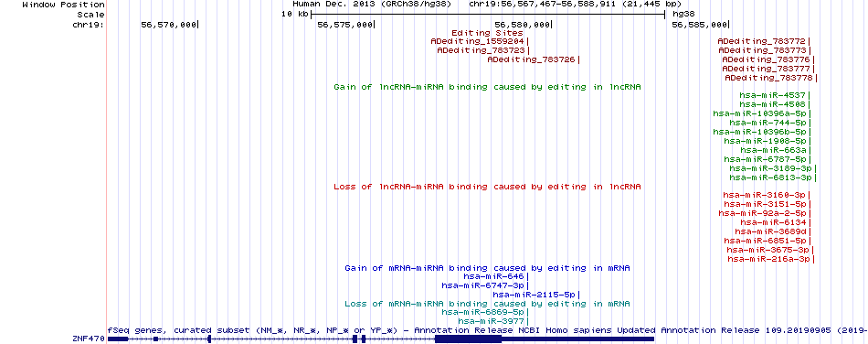Select the hsa-miR-6851-5p item

[767, 241]
